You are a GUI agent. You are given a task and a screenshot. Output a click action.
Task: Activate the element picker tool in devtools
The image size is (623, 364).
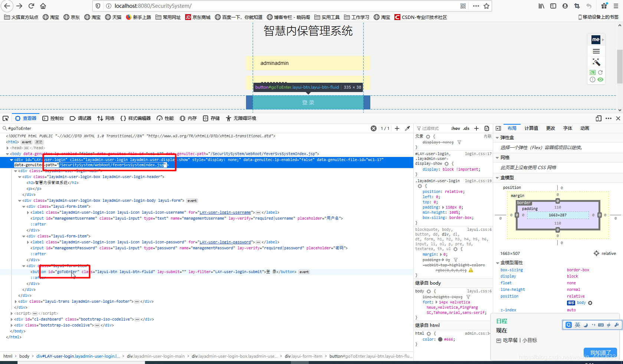pos(6,118)
